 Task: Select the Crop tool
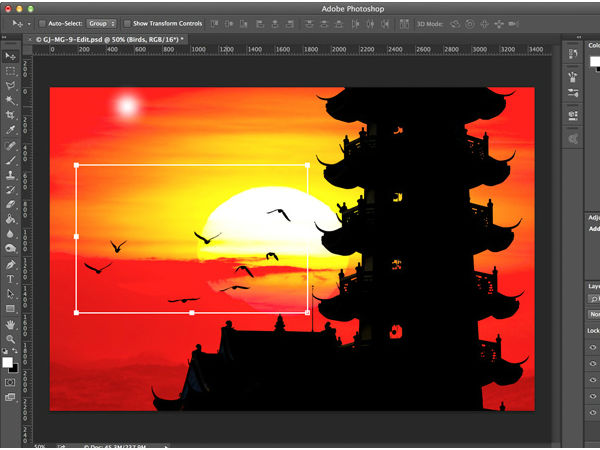click(11, 115)
